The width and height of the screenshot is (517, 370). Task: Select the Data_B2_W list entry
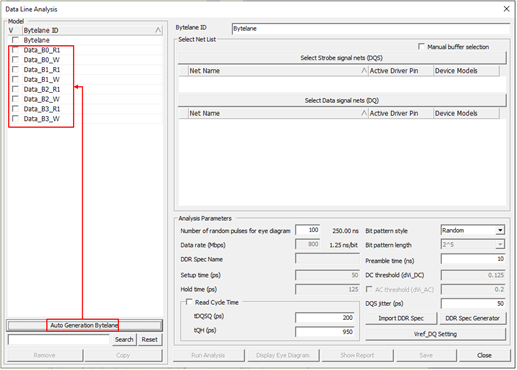(x=42, y=99)
